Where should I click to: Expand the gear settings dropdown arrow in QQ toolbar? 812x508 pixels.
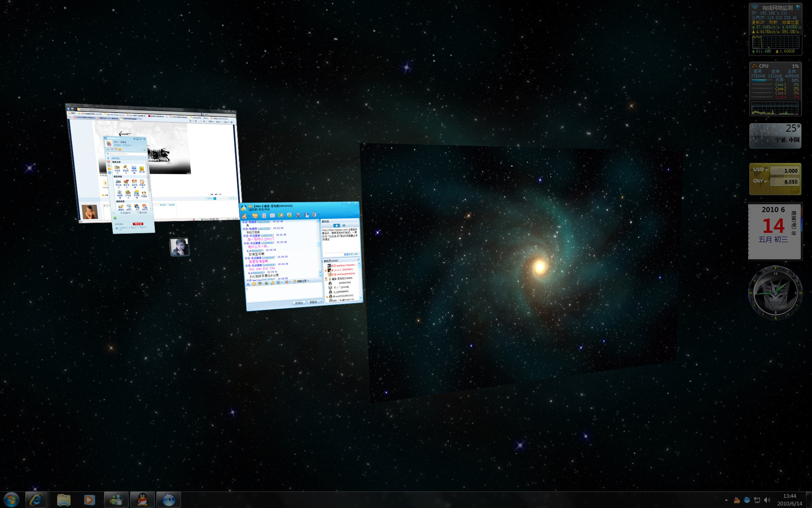pyautogui.click(x=319, y=215)
